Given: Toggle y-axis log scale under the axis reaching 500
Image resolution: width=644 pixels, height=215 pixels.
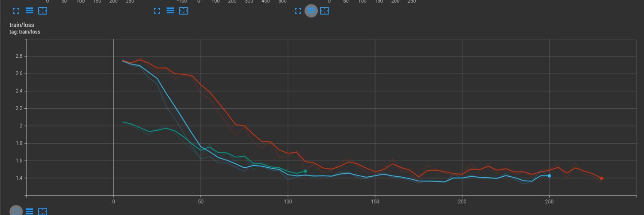Looking at the screenshot, I should click(x=170, y=11).
